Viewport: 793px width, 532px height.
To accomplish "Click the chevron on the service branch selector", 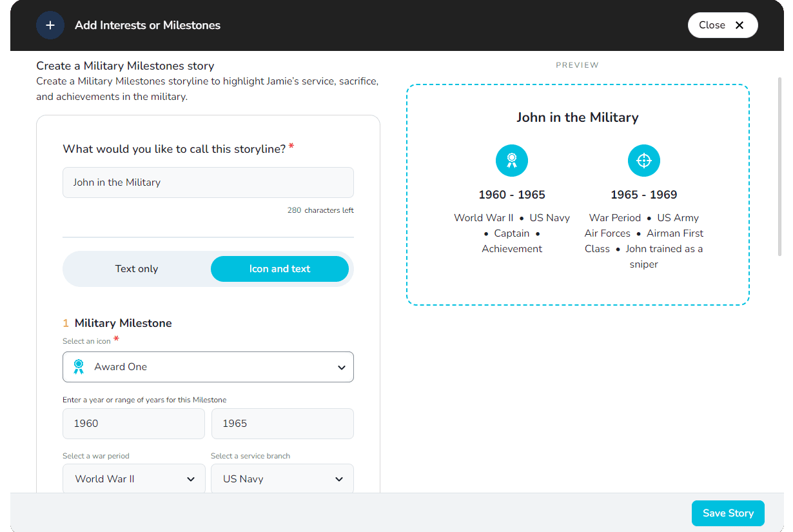I will coord(339,478).
